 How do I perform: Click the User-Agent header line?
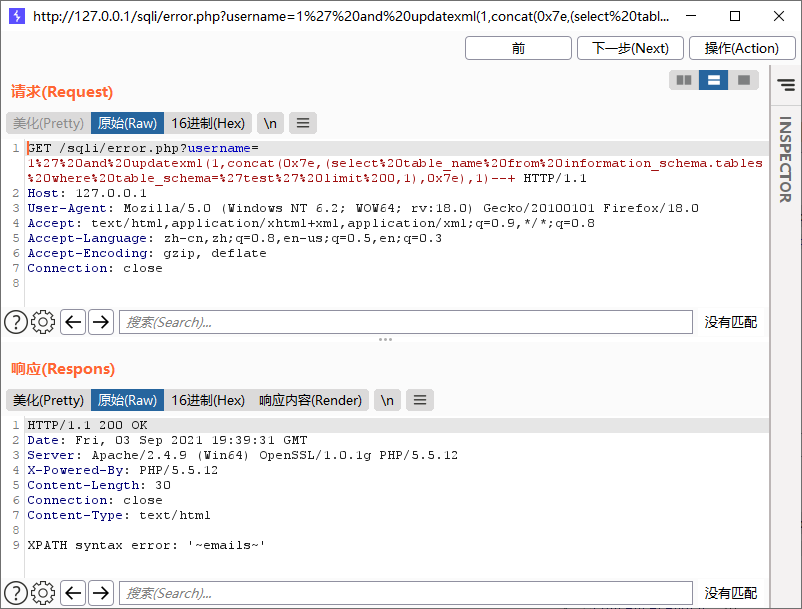pos(363,208)
